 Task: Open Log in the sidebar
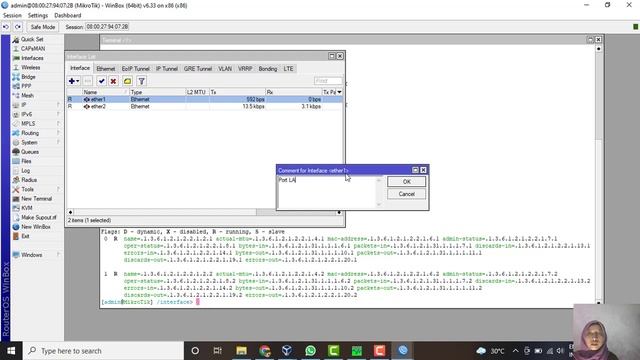click(x=25, y=171)
